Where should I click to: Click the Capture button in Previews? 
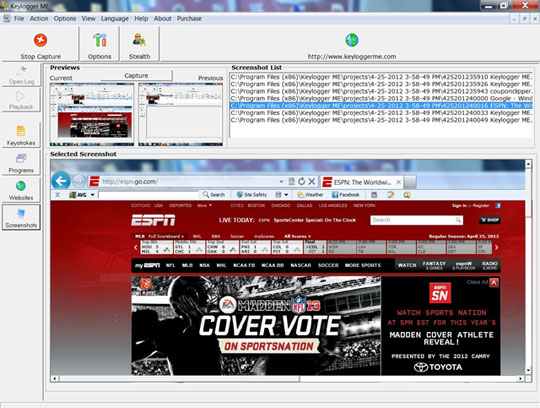point(136,75)
